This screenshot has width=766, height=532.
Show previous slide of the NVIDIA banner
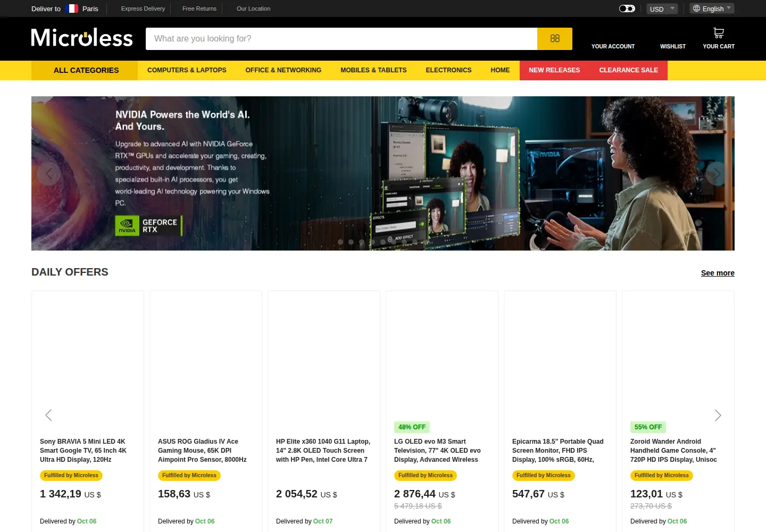pos(49,173)
